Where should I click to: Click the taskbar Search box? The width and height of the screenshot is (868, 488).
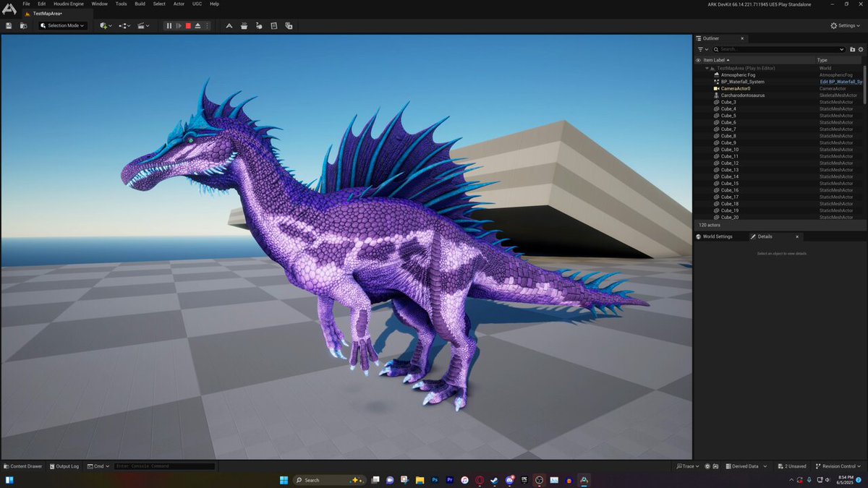point(329,480)
